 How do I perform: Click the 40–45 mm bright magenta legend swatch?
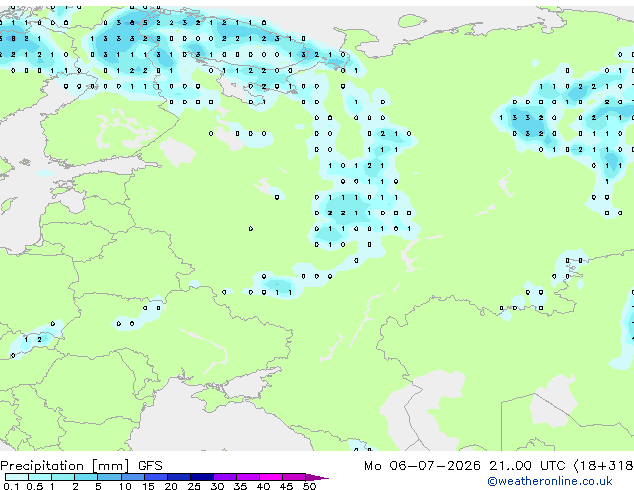pyautogui.click(x=271, y=477)
